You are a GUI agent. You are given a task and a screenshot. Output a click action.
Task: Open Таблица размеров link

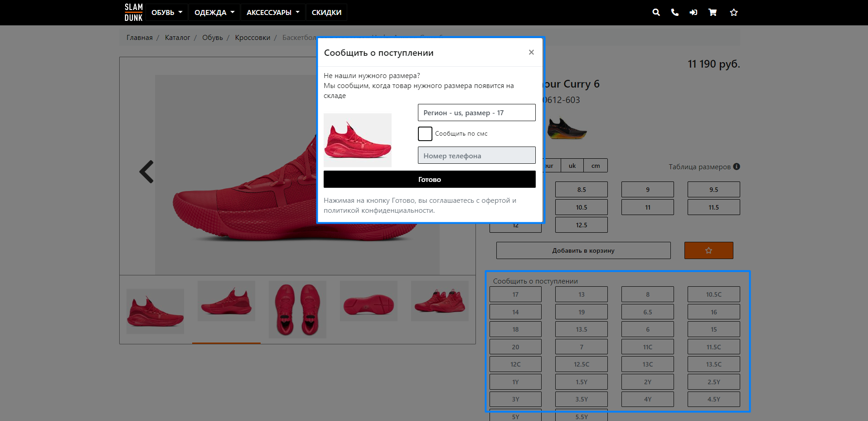coord(699,167)
